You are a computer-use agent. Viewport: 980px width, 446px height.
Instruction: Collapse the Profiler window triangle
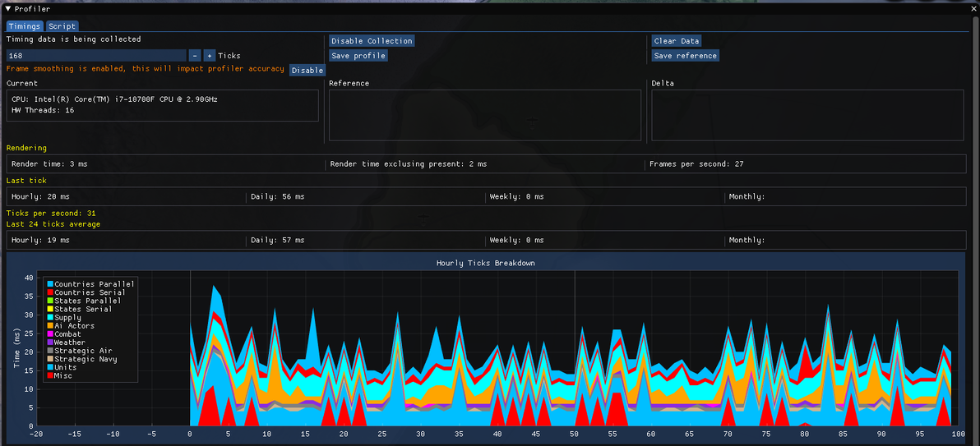[x=8, y=9]
